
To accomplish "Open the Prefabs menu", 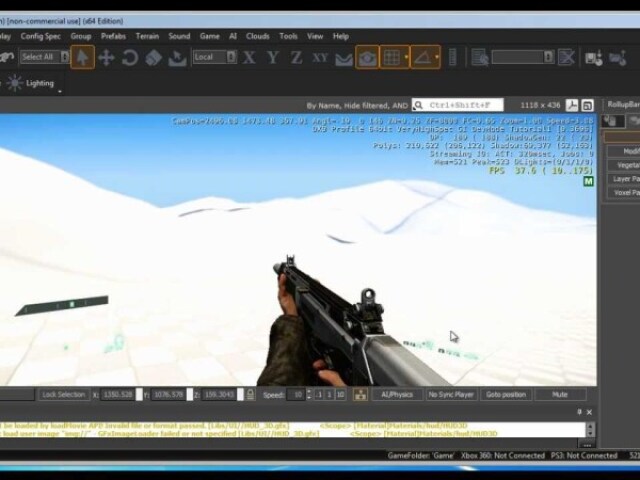I will click(113, 36).
